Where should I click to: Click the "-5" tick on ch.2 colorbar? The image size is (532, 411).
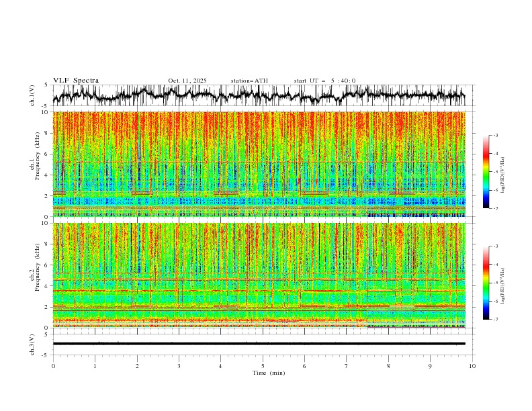pos(495,283)
